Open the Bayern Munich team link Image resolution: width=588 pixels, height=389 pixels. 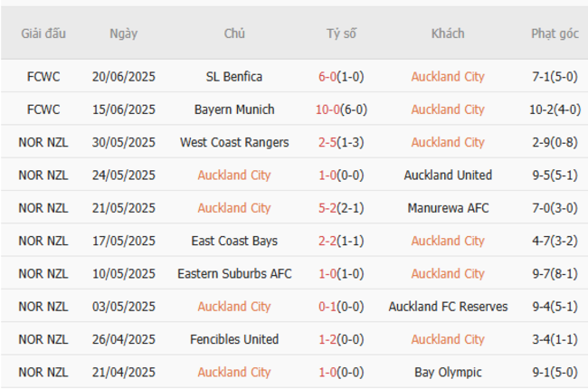click(x=234, y=109)
